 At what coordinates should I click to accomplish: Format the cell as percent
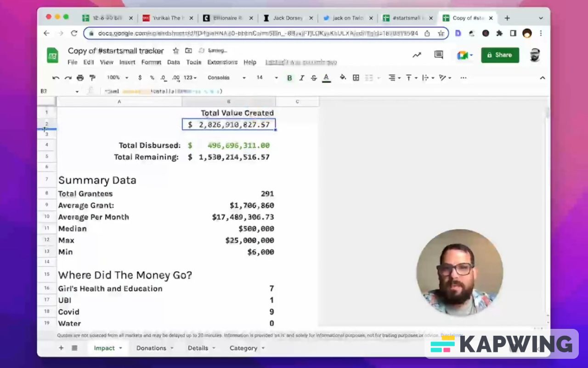tap(152, 78)
